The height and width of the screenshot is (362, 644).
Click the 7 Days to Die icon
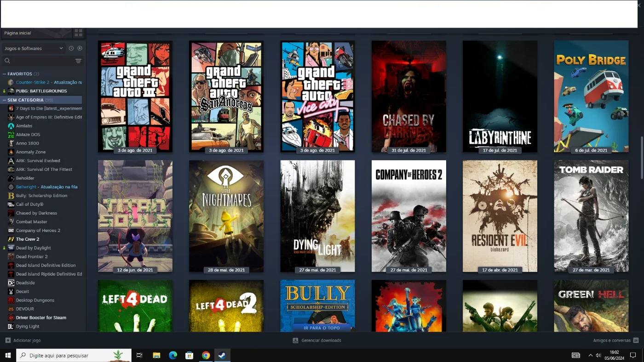11,108
